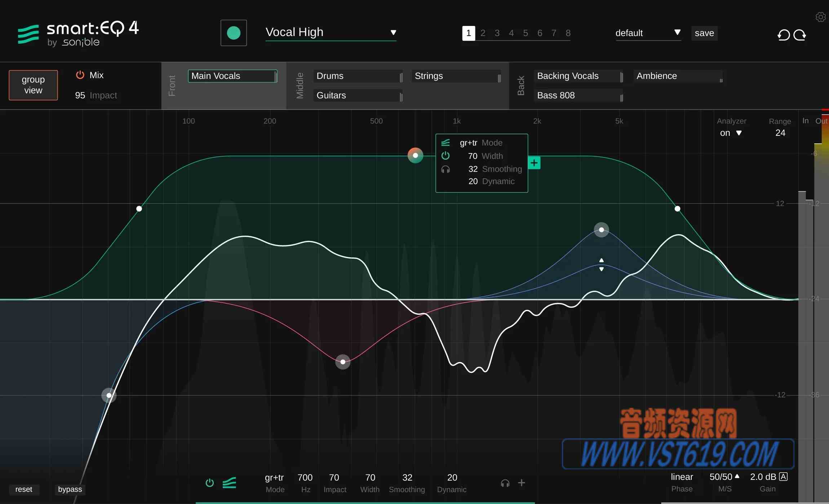Select the Ambience track

678,76
